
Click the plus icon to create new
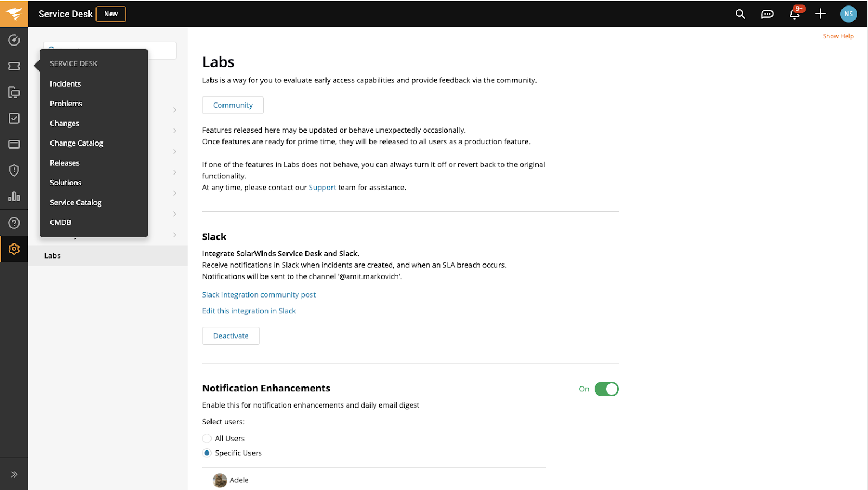tap(821, 14)
